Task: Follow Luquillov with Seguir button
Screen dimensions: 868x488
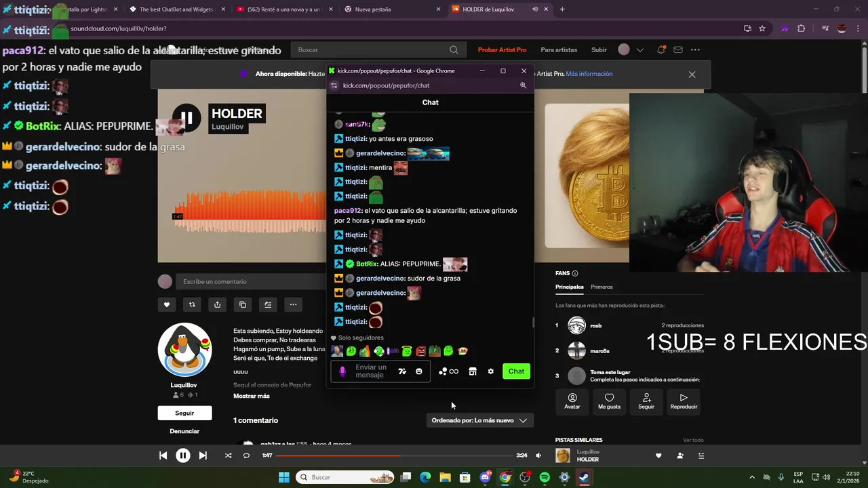Action: pos(184,413)
